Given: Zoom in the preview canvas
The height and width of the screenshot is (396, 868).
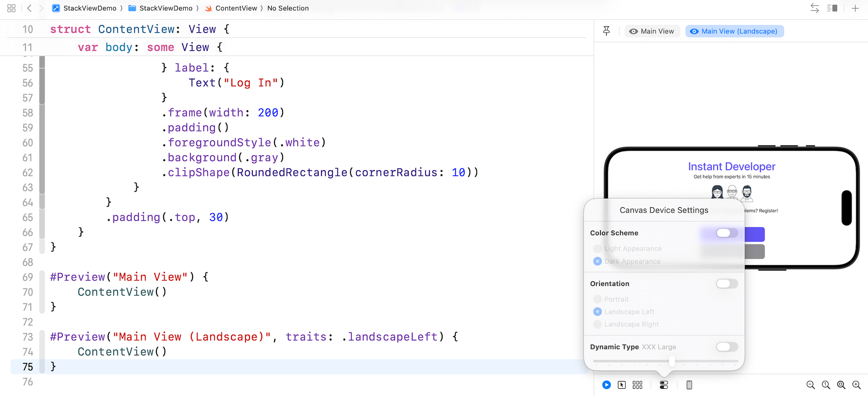Looking at the screenshot, I should (856, 385).
